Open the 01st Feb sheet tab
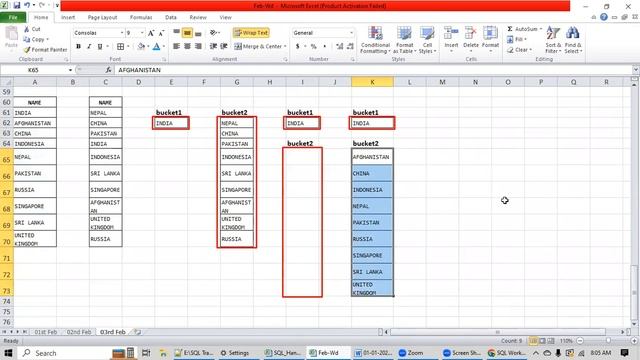This screenshot has height=360, width=640. (46, 332)
